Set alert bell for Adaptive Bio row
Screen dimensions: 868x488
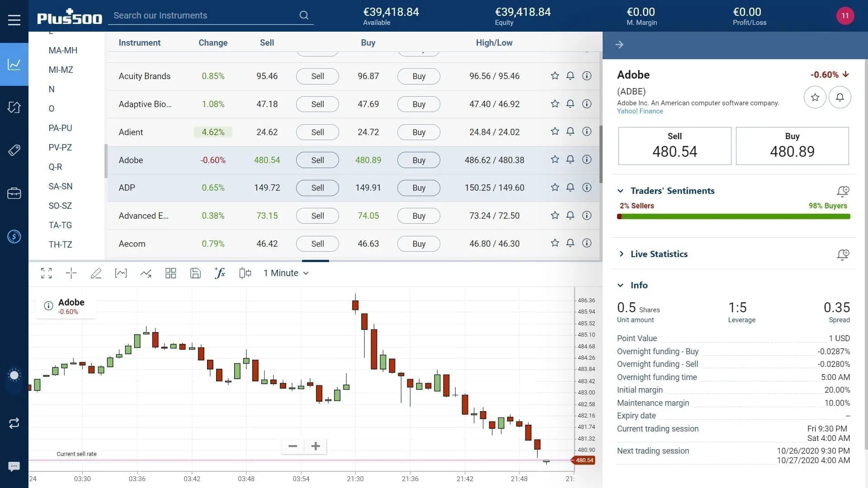570,103
